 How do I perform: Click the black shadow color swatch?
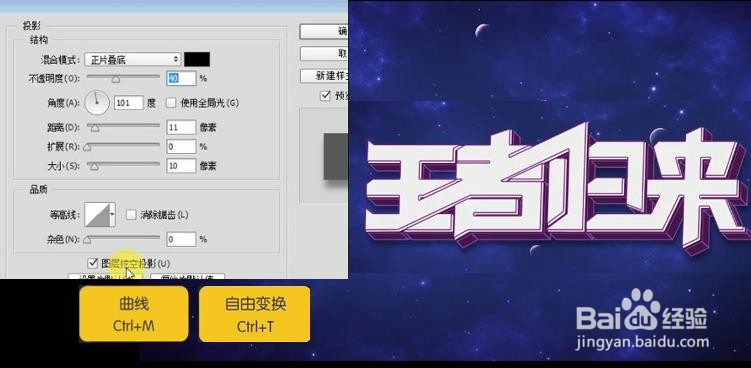pyautogui.click(x=197, y=59)
